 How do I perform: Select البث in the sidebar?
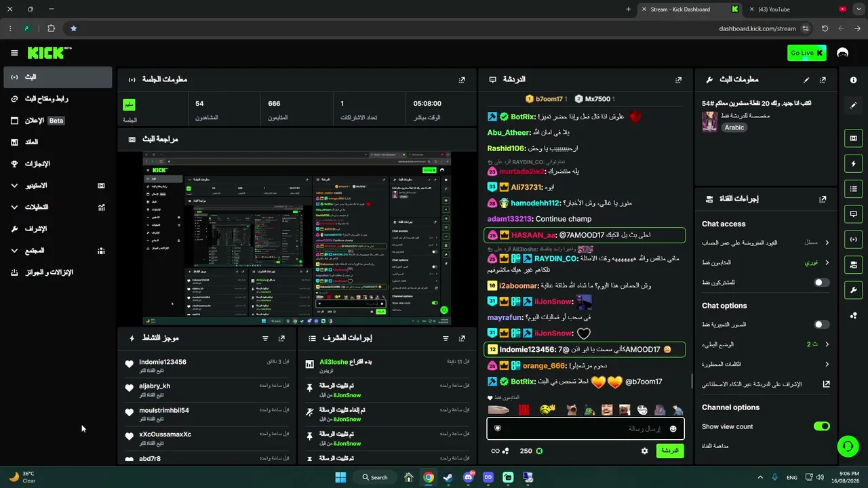[x=58, y=77]
